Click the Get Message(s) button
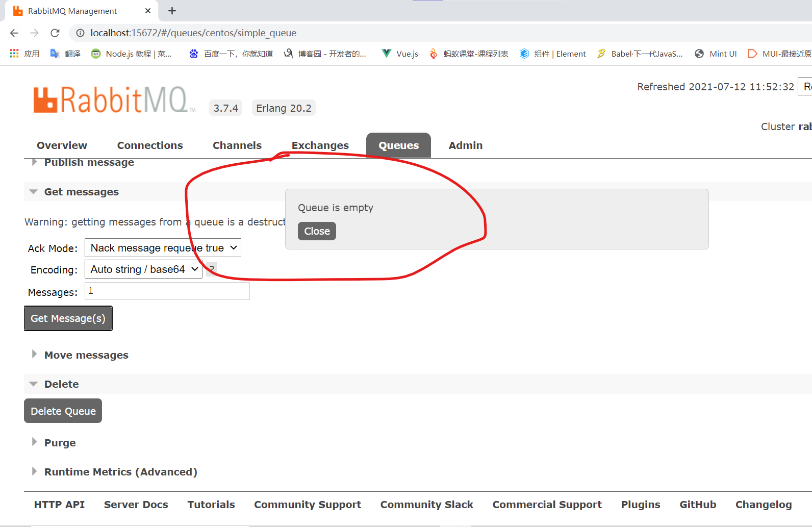 (68, 318)
